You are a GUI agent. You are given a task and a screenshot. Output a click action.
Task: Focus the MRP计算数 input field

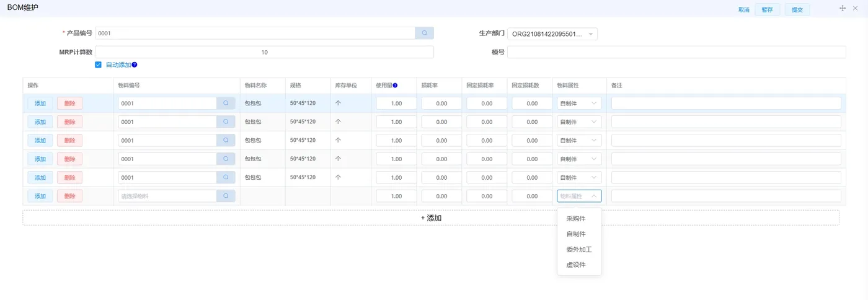[x=264, y=52]
